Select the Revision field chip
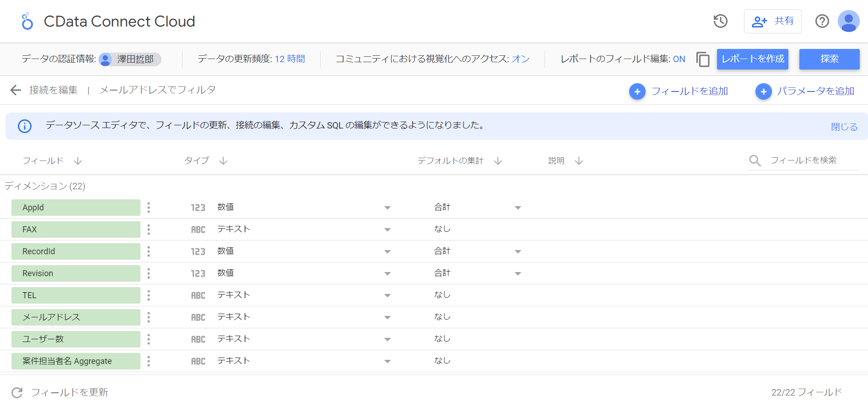This screenshot has width=868, height=401. pos(76,273)
